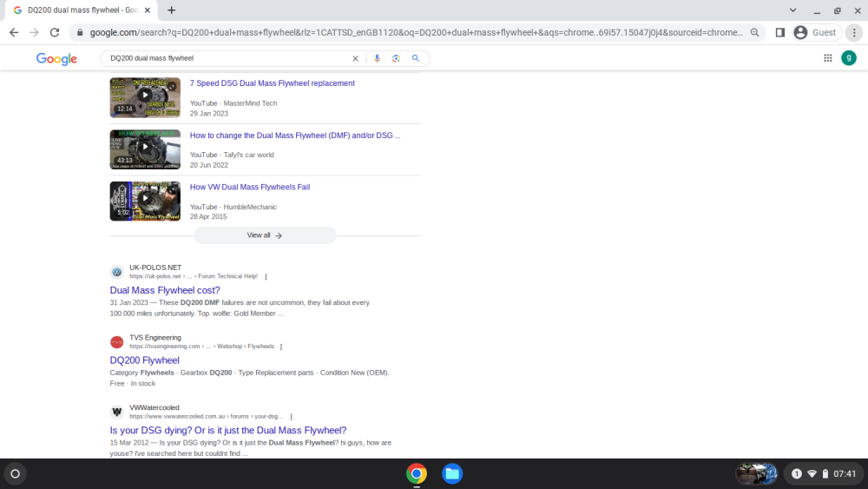This screenshot has height=489, width=868.
Task: Open How VW Dual Mass Flywheels Fail
Action: pyautogui.click(x=250, y=188)
